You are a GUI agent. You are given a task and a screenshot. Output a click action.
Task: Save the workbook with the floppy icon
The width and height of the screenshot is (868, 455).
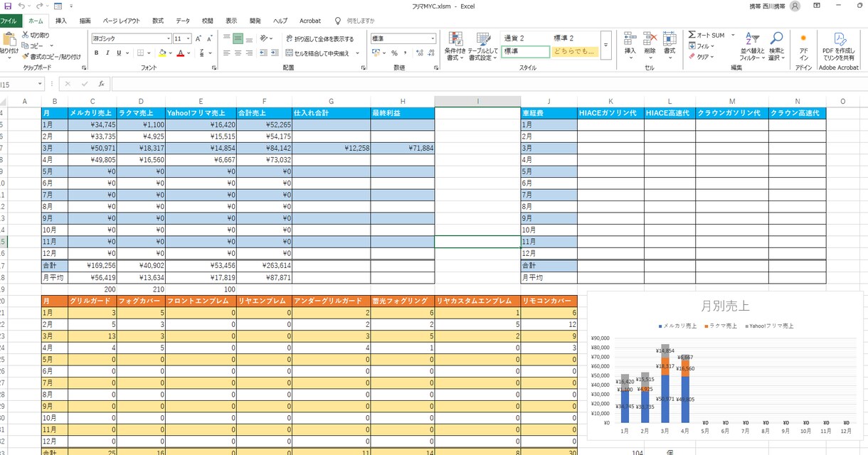point(8,6)
